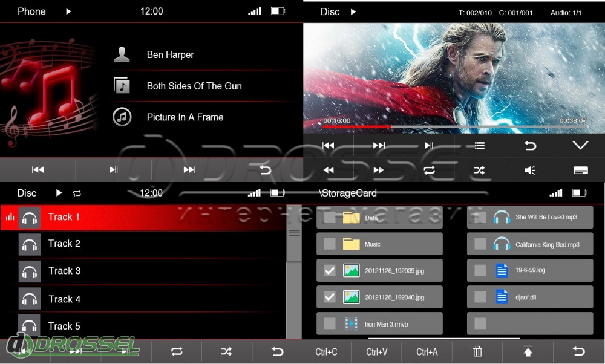
Task: Click the track list scrollbar handle
Action: click(x=294, y=233)
